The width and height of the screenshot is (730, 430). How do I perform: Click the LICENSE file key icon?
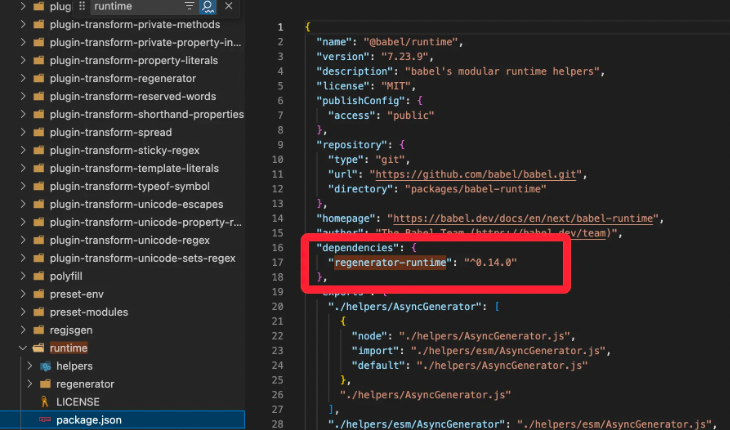click(x=45, y=402)
